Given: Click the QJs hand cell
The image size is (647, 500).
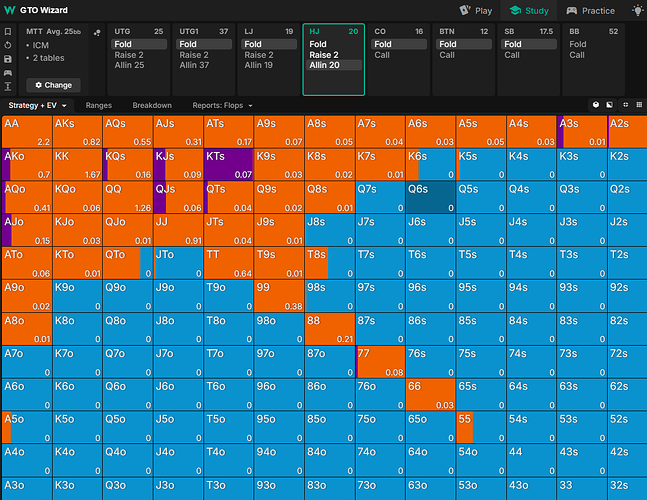Looking at the screenshot, I should click(178, 197).
